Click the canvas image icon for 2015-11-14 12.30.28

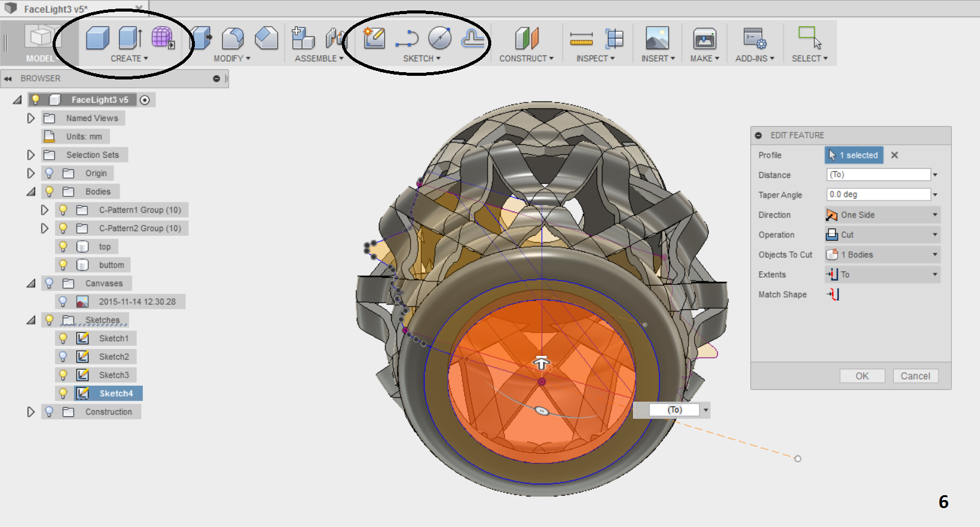pos(82,301)
